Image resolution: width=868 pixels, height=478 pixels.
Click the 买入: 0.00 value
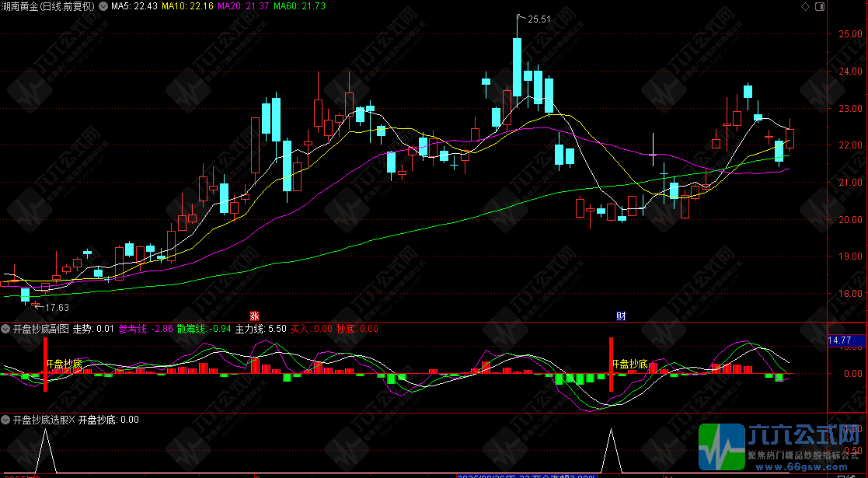(x=312, y=329)
